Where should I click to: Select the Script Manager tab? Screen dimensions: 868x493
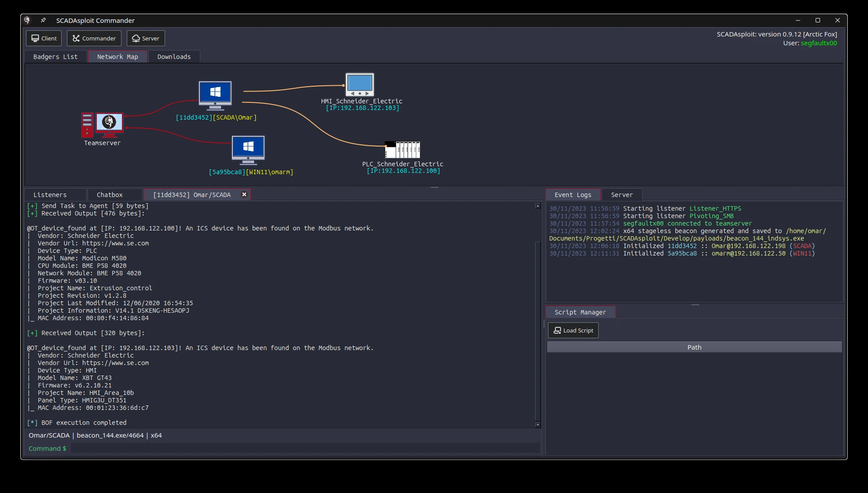(x=580, y=312)
